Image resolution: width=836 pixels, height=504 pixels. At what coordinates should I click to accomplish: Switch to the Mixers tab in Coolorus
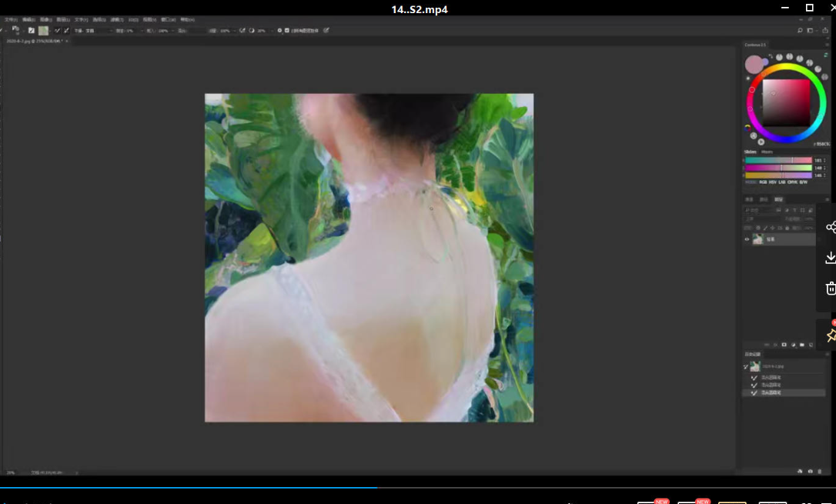767,152
